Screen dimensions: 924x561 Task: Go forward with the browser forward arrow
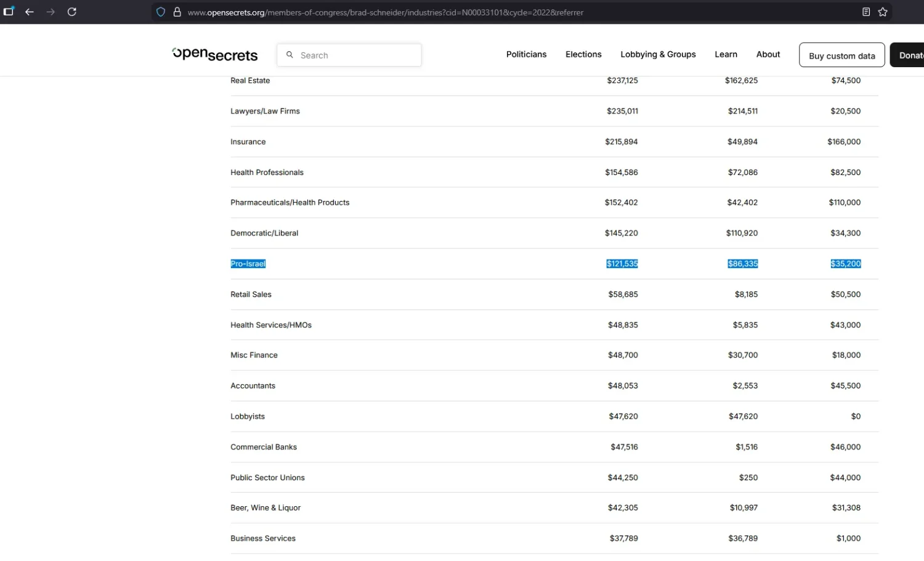point(51,12)
